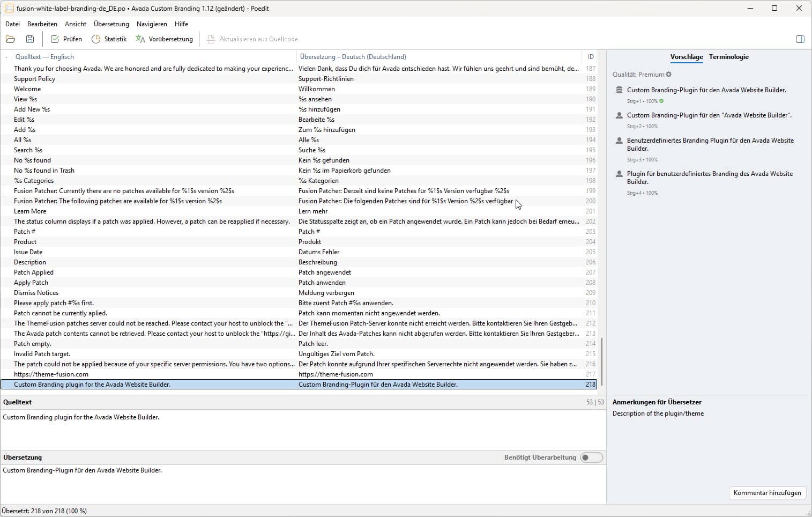Viewport: 812px width, 517px height.
Task: Switch to the Vorschläge tab
Action: (687, 57)
